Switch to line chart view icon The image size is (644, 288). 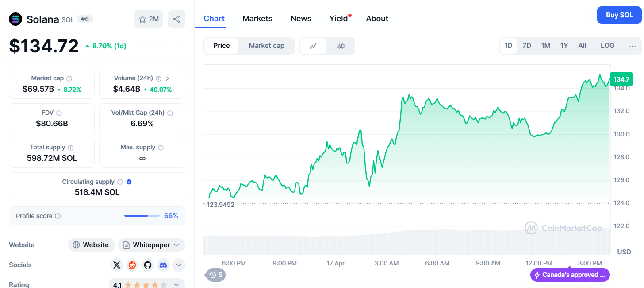click(x=313, y=46)
